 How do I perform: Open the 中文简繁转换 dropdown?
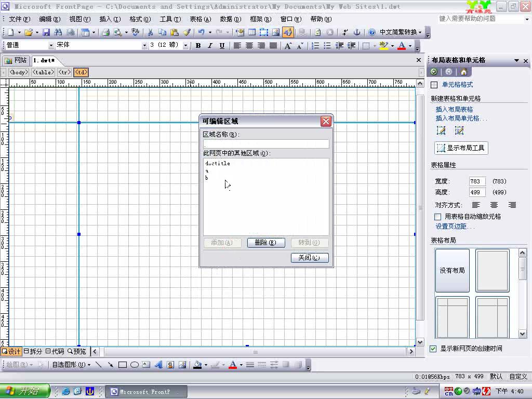pos(401,32)
